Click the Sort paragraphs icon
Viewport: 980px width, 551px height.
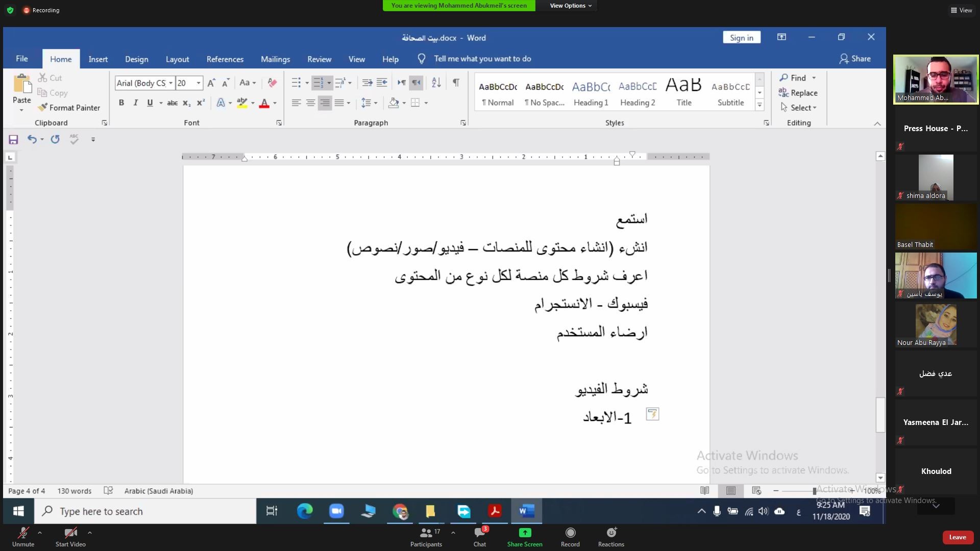[x=436, y=83]
